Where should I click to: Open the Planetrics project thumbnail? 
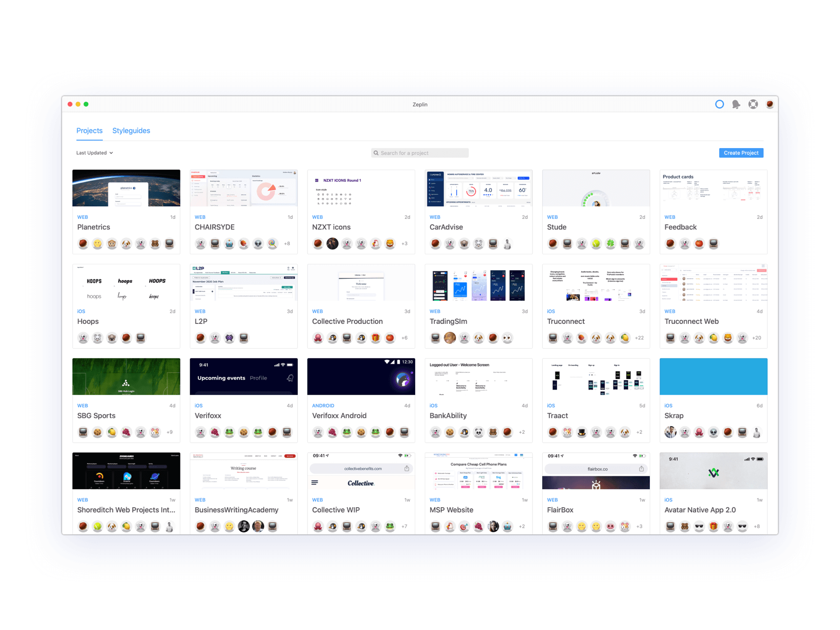126,188
